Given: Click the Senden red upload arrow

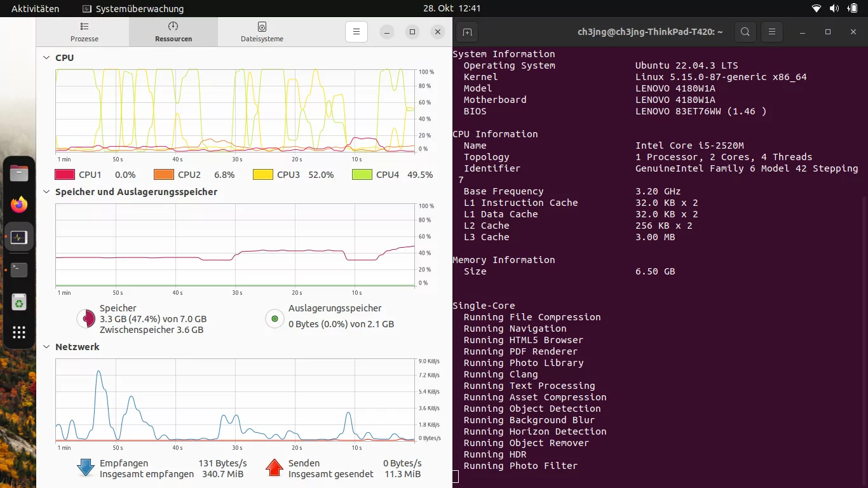Looking at the screenshot, I should tap(275, 468).
